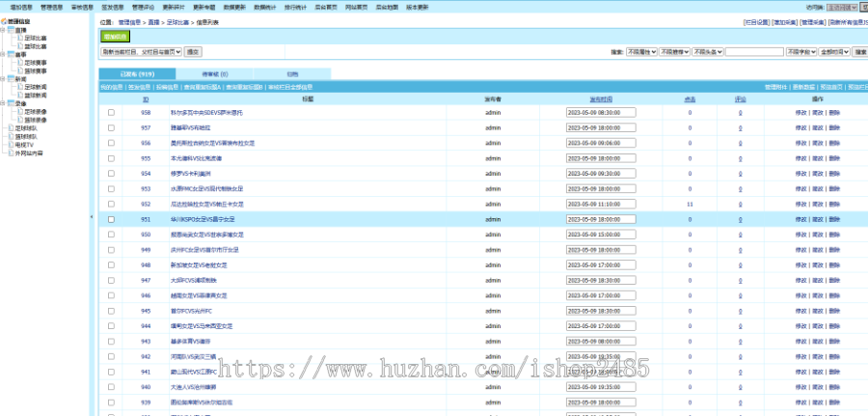Click the search keyword text field
The width and height of the screenshot is (868, 416).
point(754,51)
